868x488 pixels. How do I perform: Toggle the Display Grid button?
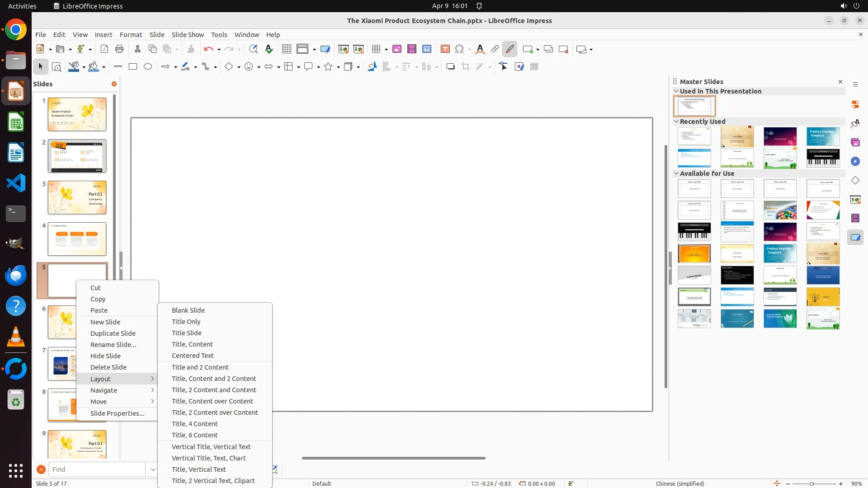coord(286,49)
